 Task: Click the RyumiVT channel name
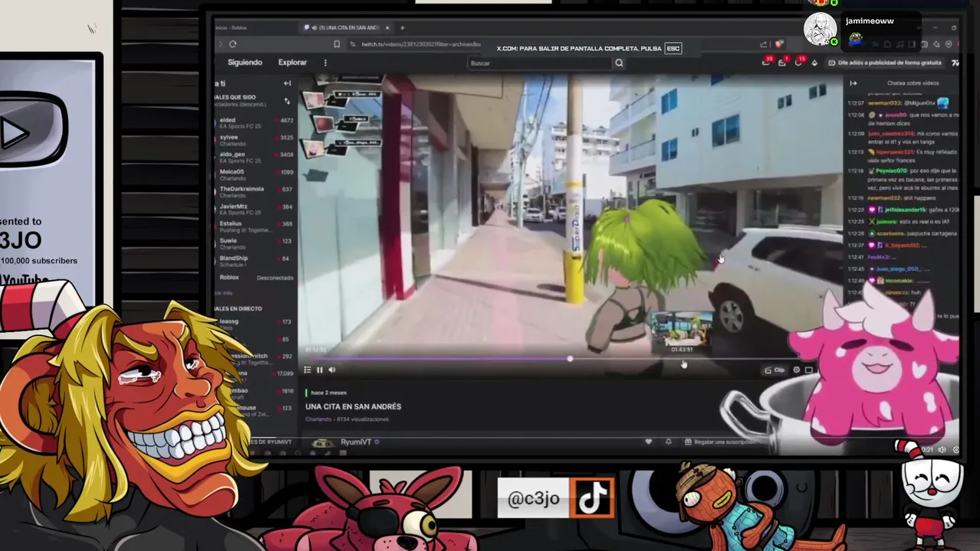(x=356, y=442)
